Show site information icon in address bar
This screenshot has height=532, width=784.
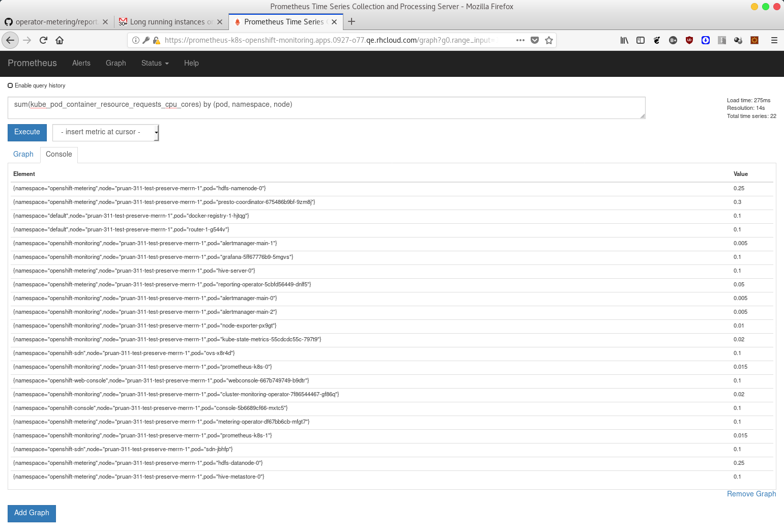[136, 40]
